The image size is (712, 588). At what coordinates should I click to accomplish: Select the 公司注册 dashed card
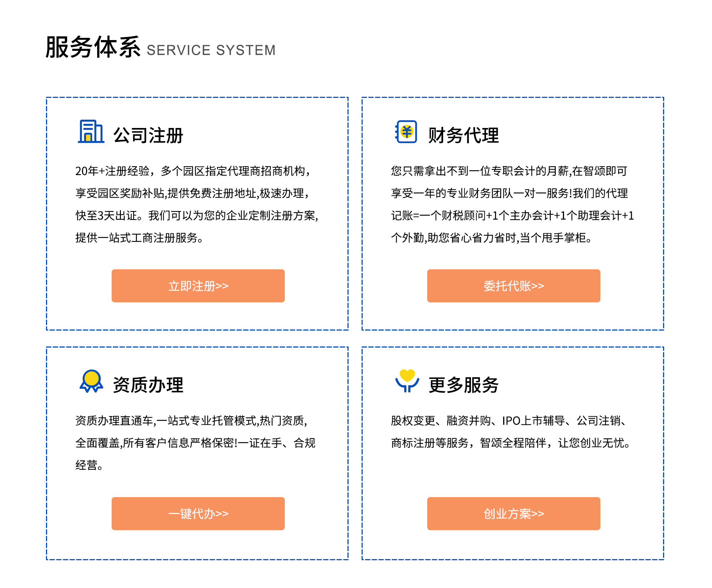pyautogui.click(x=197, y=213)
